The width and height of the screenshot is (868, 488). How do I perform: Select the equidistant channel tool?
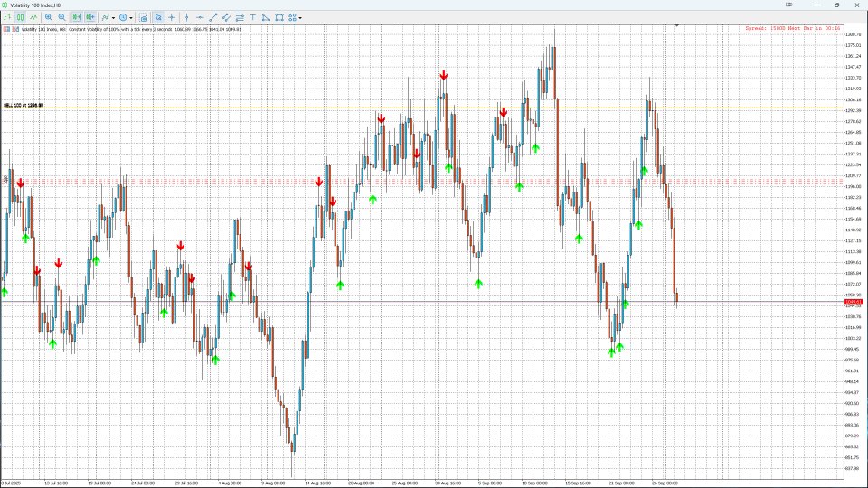click(226, 17)
